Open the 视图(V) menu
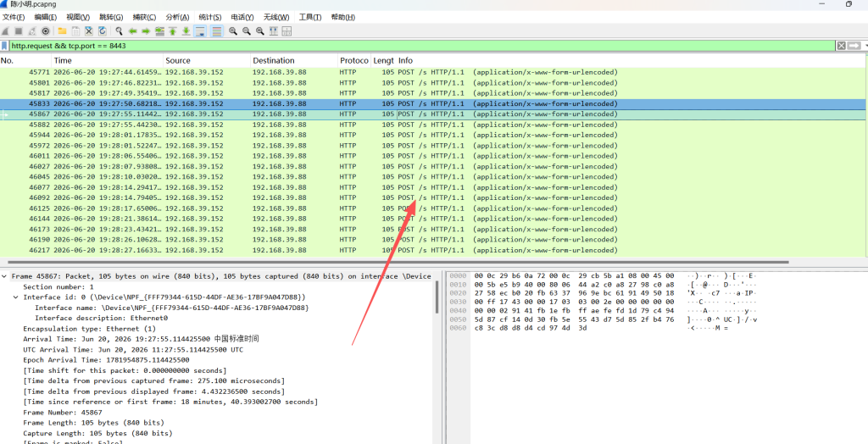This screenshot has height=444, width=868. click(78, 17)
